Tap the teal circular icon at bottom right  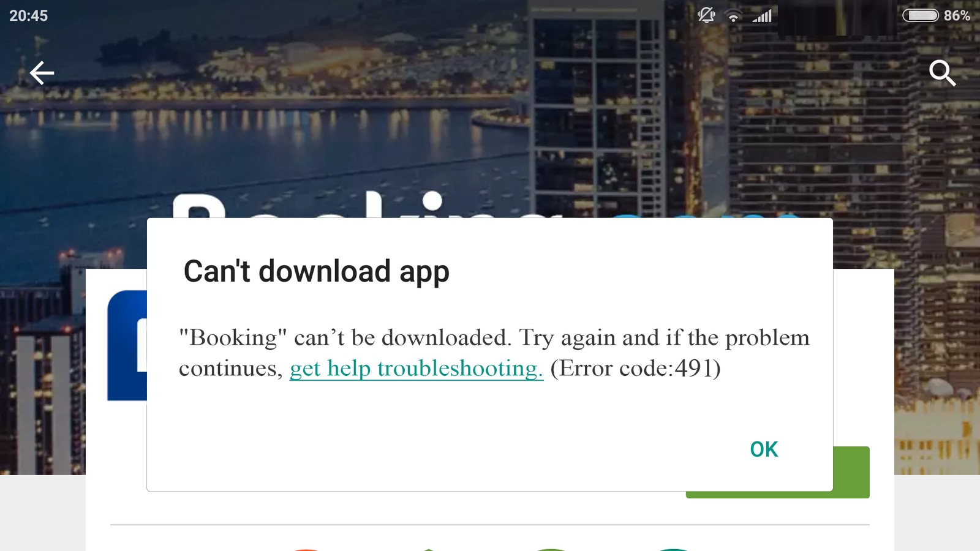click(674, 549)
